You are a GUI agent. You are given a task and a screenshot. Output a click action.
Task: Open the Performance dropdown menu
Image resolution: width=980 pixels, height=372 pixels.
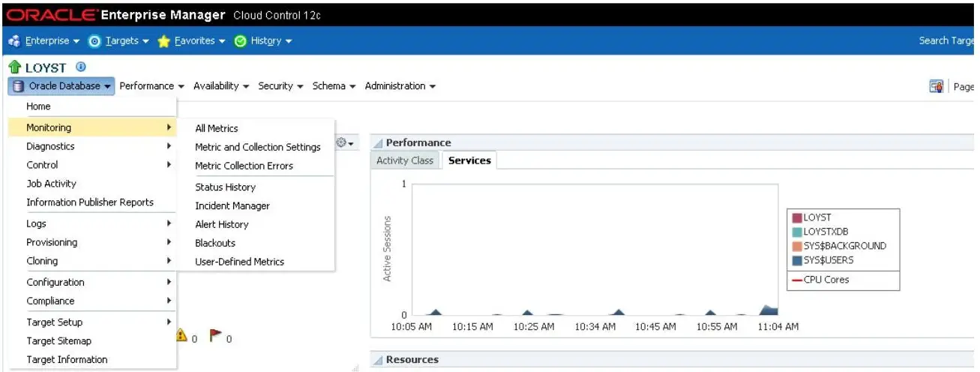point(151,86)
